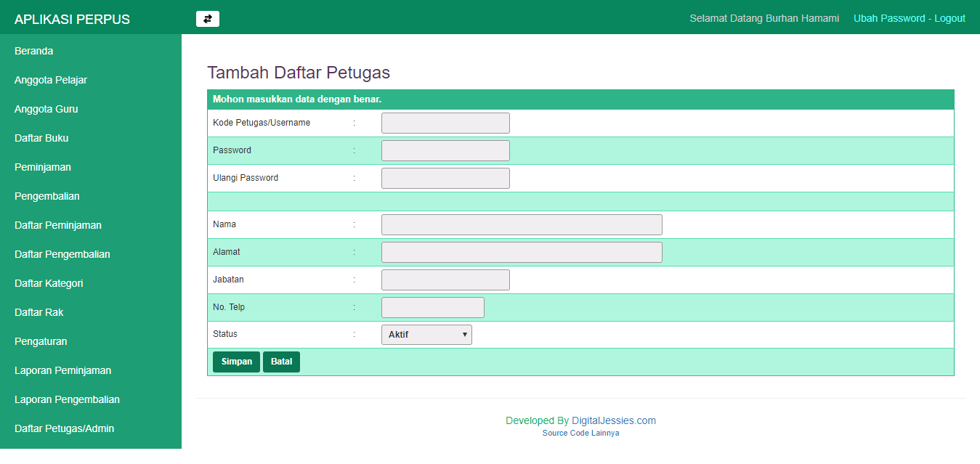Open the Beranda page
The width and height of the screenshot is (980, 464).
click(x=33, y=51)
